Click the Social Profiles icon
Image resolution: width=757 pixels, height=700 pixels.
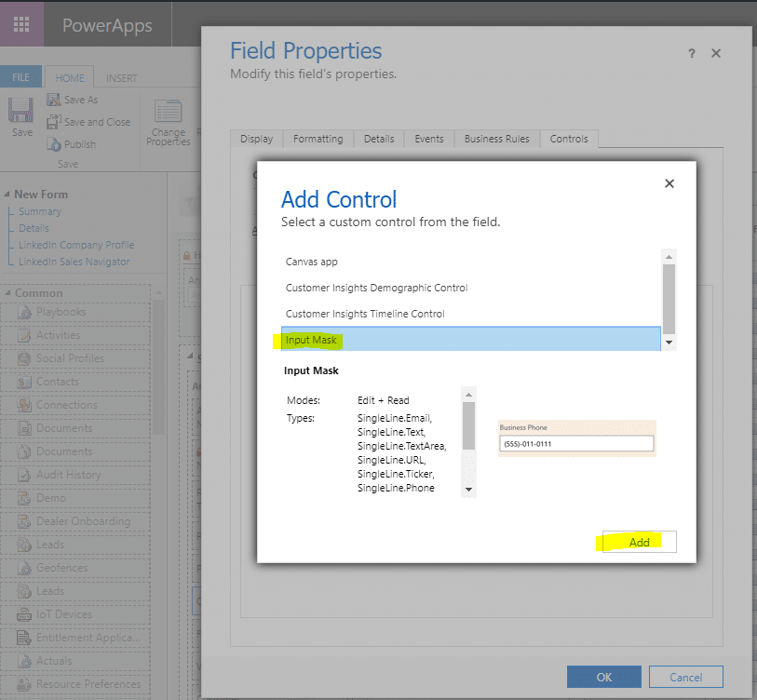[23, 357]
